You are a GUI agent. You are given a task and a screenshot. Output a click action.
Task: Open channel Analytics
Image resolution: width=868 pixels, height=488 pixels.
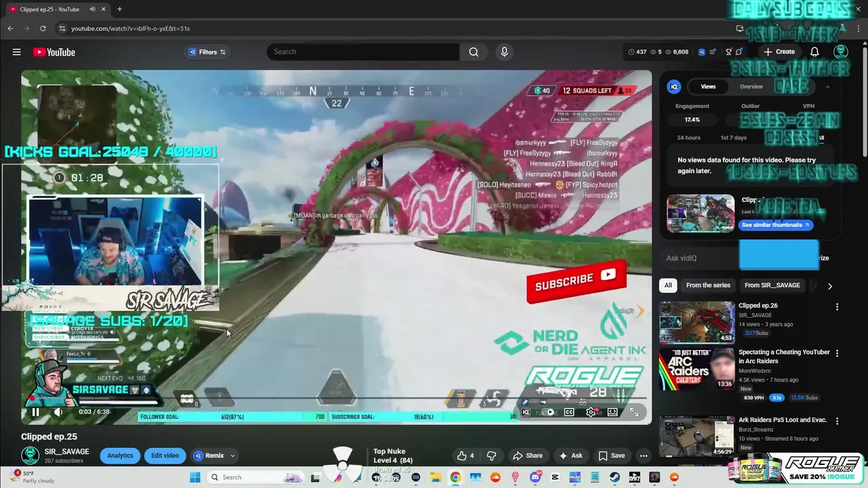click(120, 455)
